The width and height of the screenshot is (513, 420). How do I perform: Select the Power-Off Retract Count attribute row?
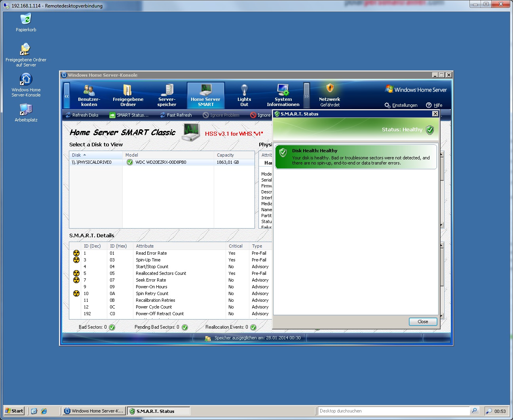click(171, 314)
